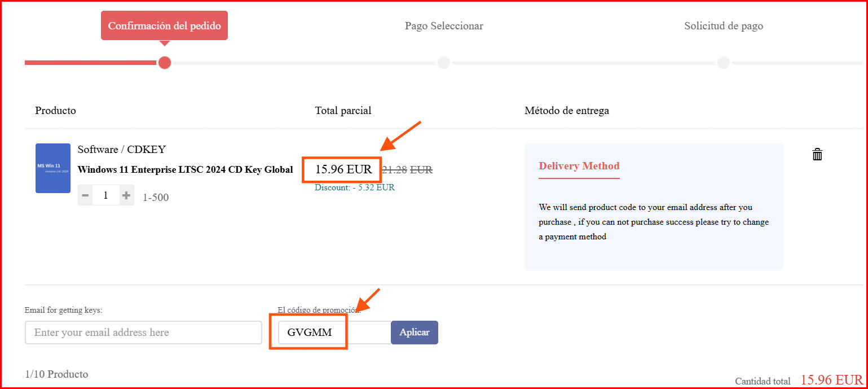Decrease quantity with minus button
868x389 pixels.
pyautogui.click(x=85, y=195)
